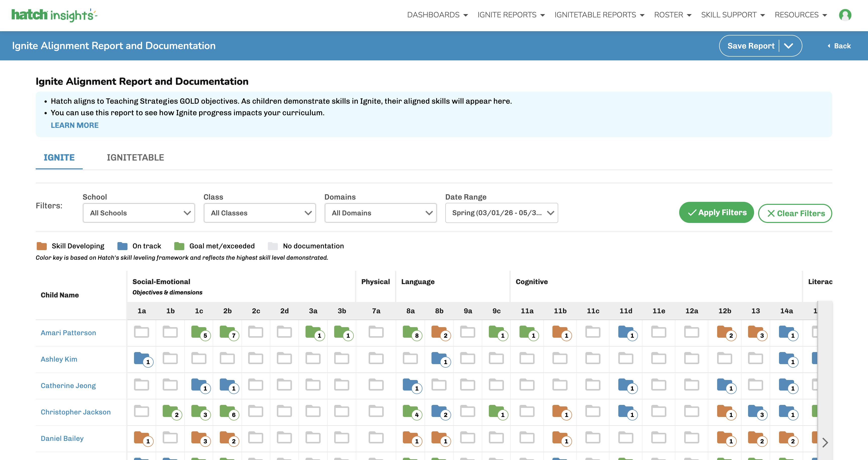Click the 14a objective column header
868x460 pixels.
coord(787,311)
